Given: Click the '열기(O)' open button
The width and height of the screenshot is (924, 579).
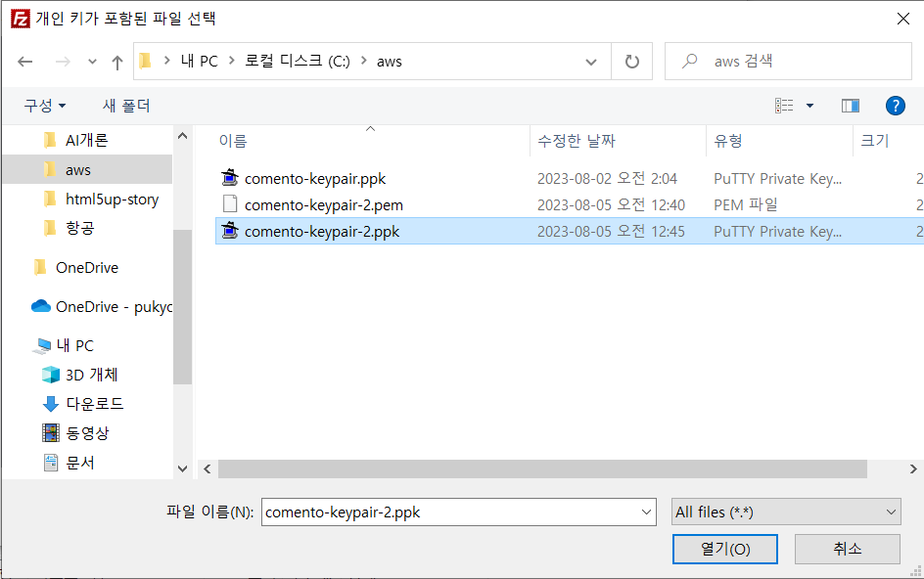Looking at the screenshot, I should coord(725,549).
